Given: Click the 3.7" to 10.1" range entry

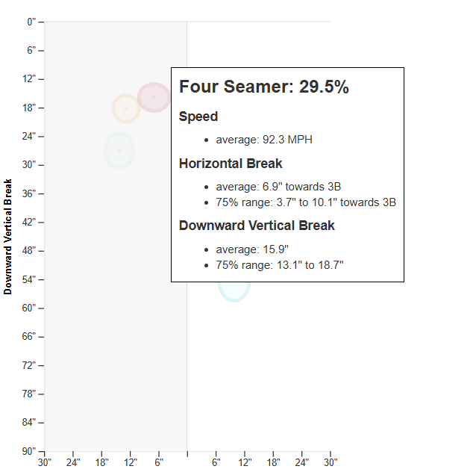Looking at the screenshot, I should (x=306, y=202).
